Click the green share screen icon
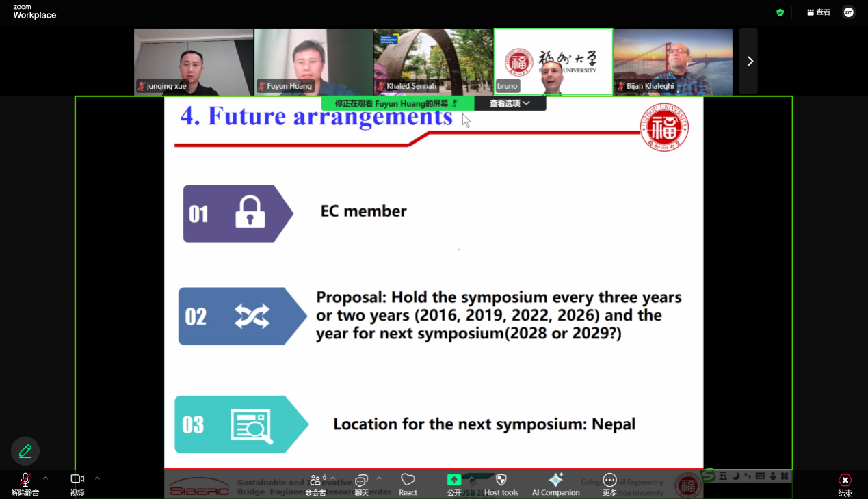Viewport: 868px width, 499px height. point(454,480)
